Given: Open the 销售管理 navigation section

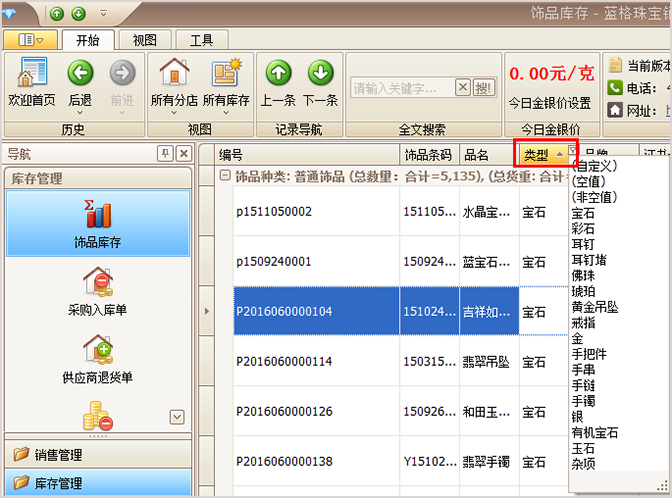Looking at the screenshot, I should pyautogui.click(x=58, y=454).
